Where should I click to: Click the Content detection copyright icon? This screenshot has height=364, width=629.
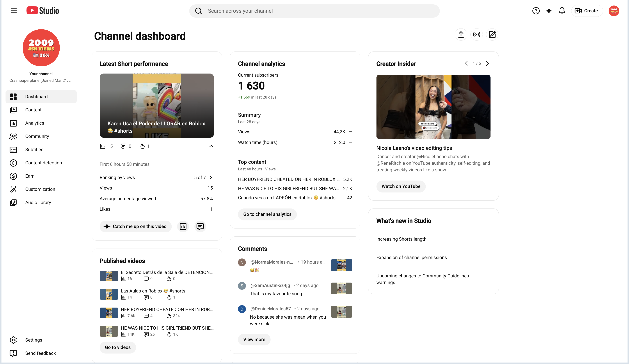(13, 163)
